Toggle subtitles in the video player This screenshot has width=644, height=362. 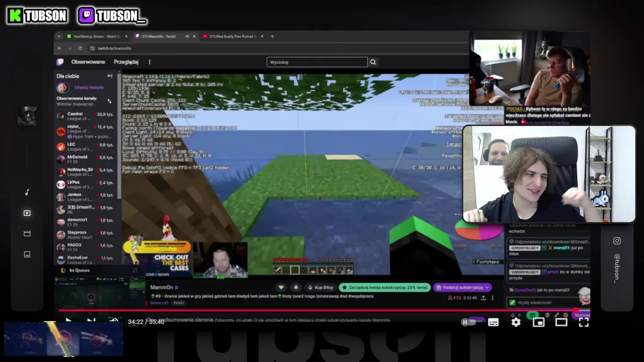pyautogui.click(x=493, y=322)
